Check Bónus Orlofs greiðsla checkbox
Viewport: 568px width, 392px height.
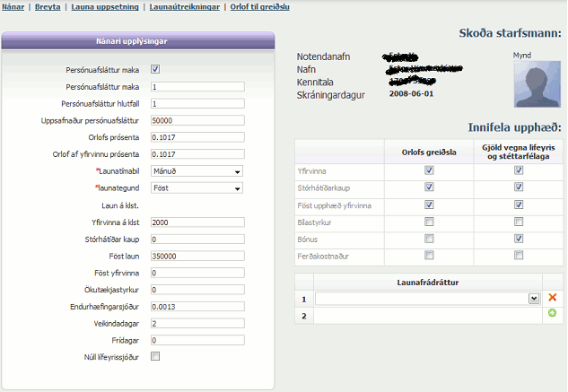pyautogui.click(x=429, y=239)
